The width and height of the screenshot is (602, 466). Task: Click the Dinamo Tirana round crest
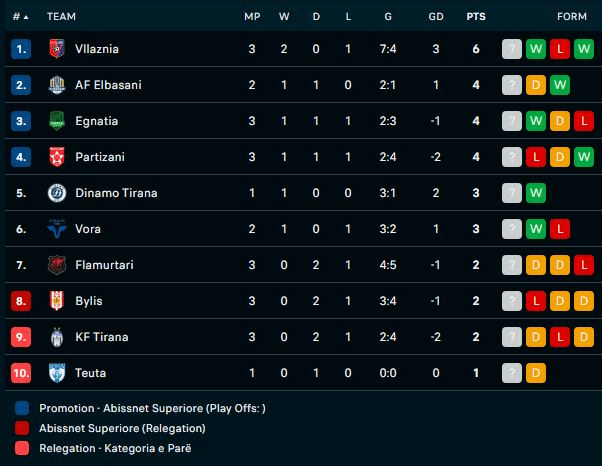57,193
